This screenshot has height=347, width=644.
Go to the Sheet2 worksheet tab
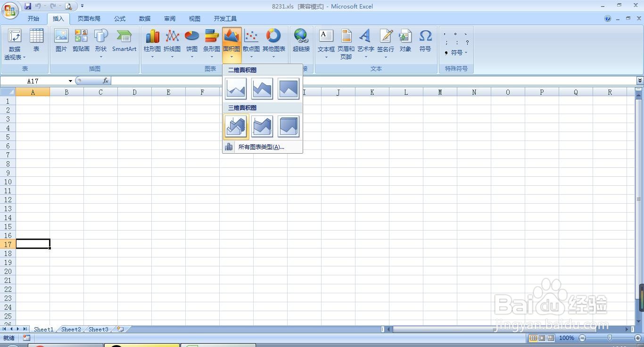pyautogui.click(x=71, y=330)
